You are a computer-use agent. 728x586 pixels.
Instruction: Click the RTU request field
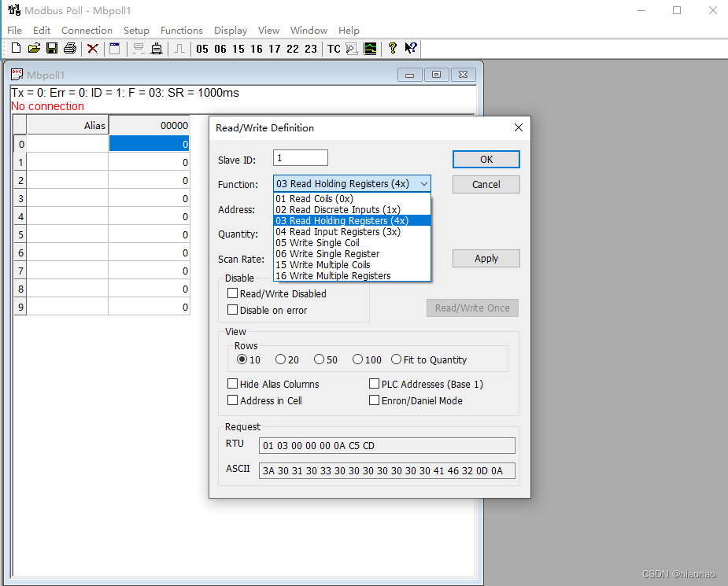tap(386, 445)
